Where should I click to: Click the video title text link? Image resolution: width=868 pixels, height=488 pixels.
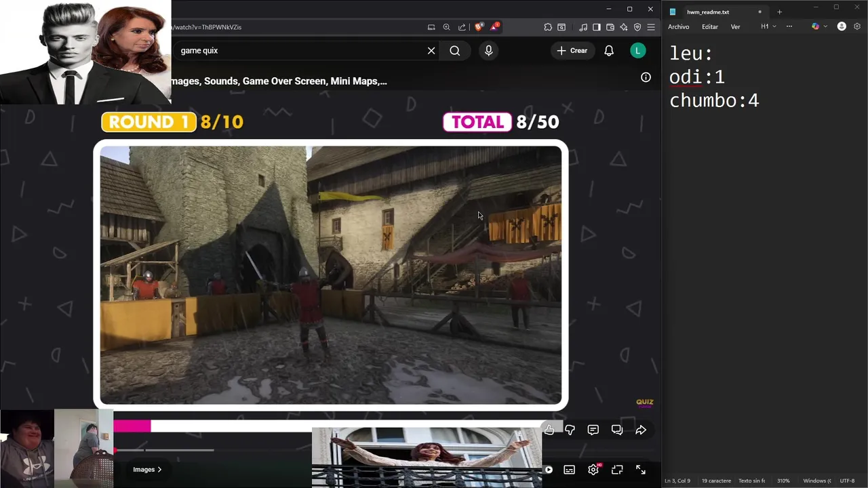(x=279, y=81)
